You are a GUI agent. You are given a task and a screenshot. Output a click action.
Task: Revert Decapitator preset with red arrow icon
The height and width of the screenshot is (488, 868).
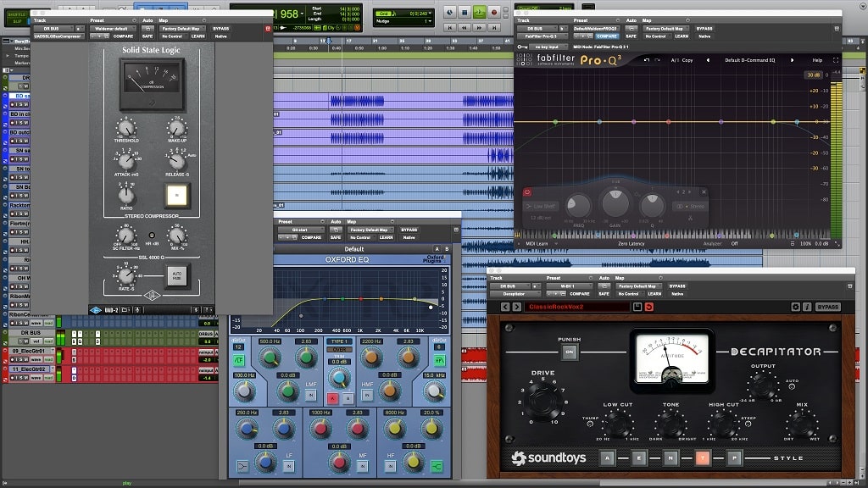pos(648,307)
